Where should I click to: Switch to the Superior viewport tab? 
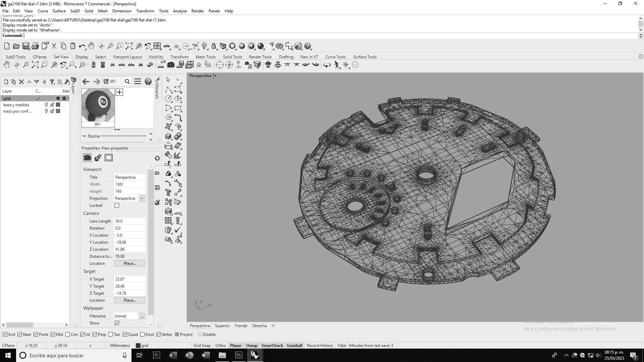click(222, 326)
